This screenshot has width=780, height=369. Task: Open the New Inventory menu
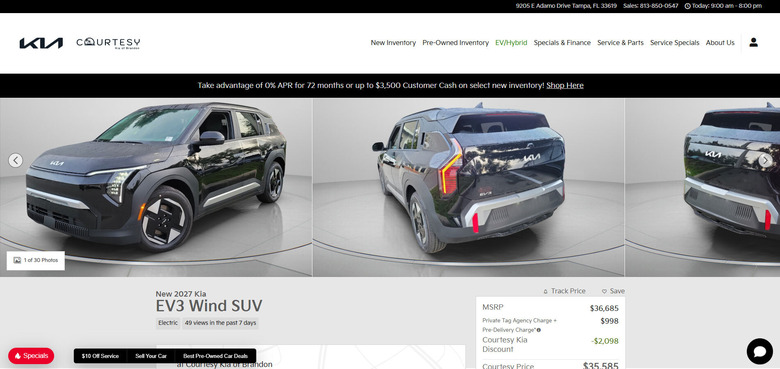(393, 43)
